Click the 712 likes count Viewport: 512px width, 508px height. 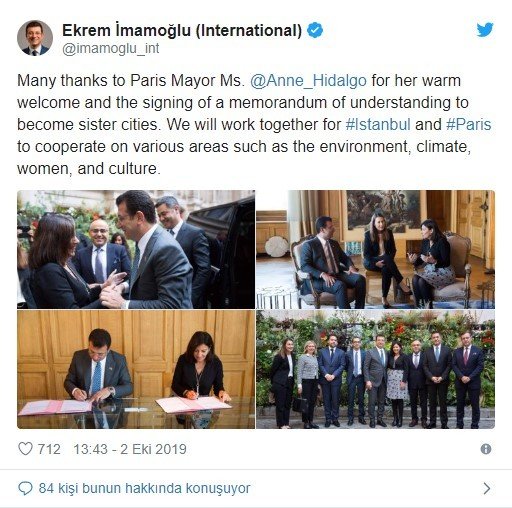[49, 449]
